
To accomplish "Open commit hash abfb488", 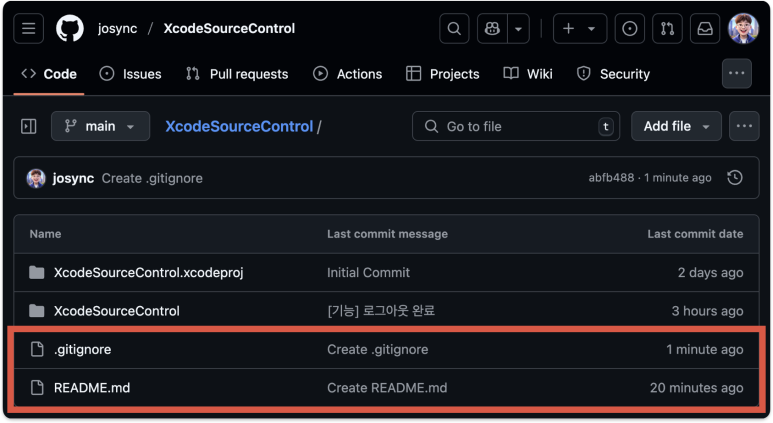I will click(x=611, y=177).
